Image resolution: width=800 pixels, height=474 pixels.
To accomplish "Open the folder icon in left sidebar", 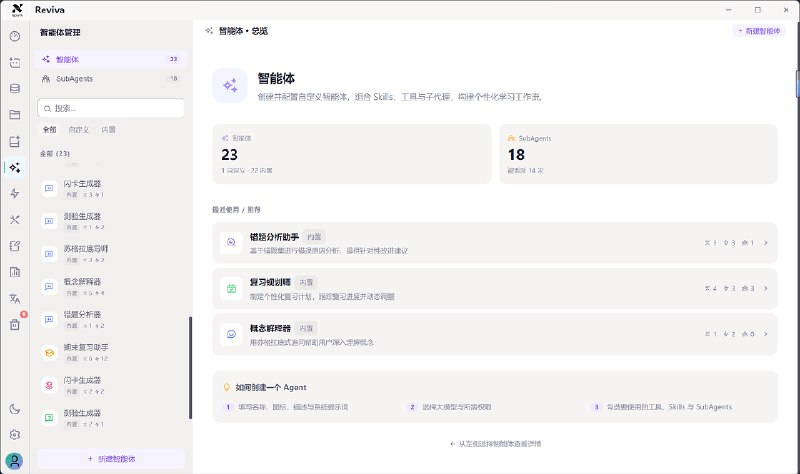I will click(15, 115).
